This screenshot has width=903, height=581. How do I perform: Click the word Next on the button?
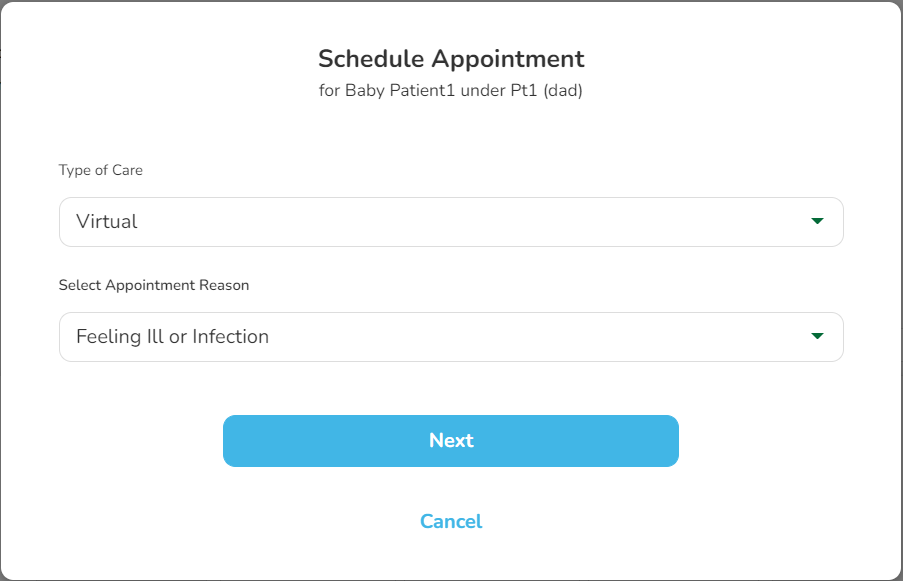coord(451,441)
